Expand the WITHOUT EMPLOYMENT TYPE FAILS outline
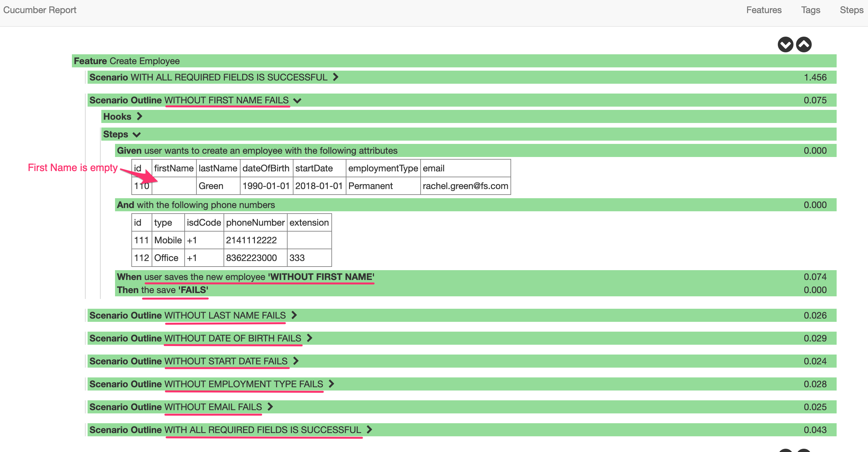Image resolution: width=868 pixels, height=452 pixels. tap(332, 384)
